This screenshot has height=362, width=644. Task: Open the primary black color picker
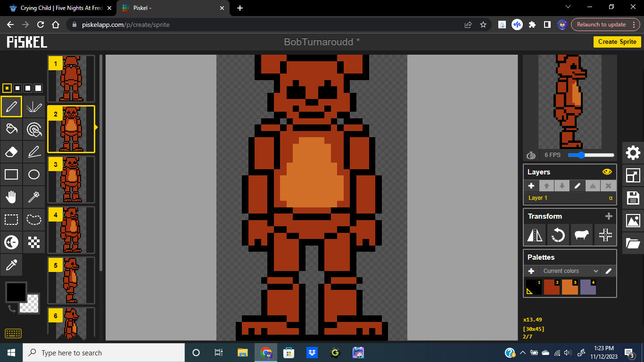[16, 292]
